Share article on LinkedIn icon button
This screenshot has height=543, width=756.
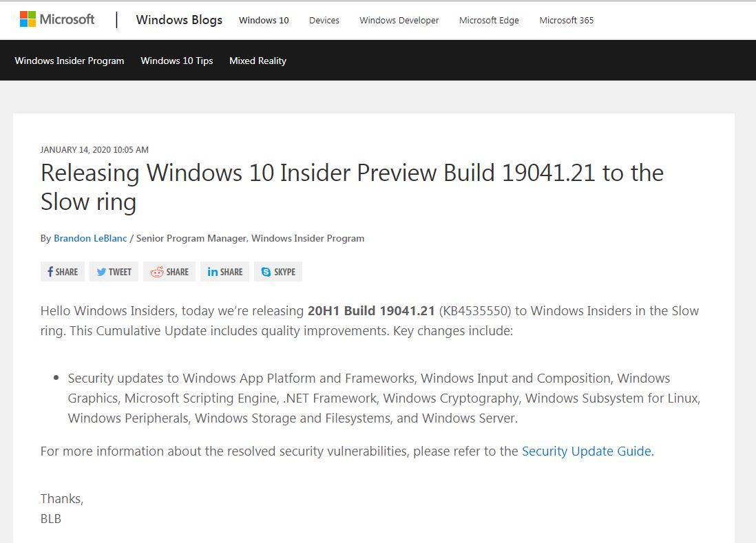point(224,272)
